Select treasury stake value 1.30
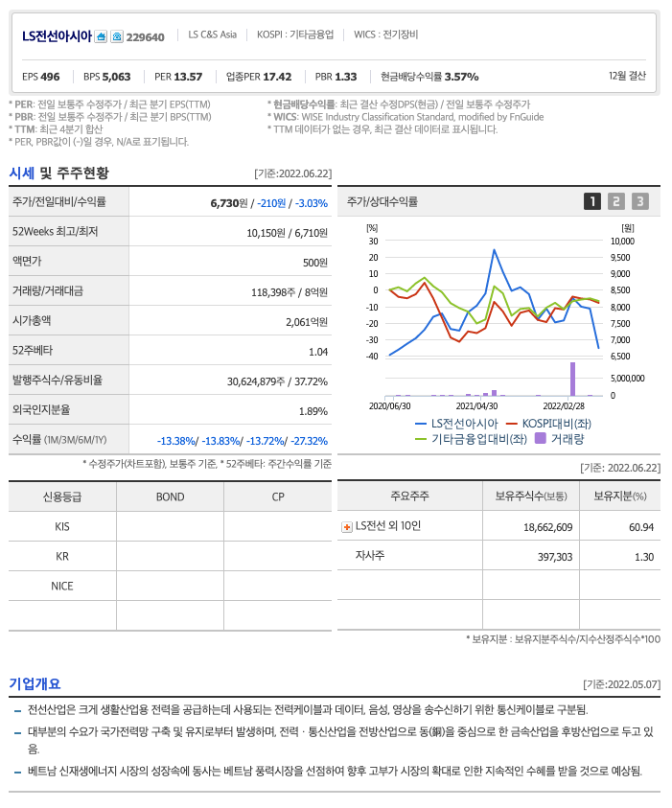Viewport: 672px width, 808px height. click(644, 557)
